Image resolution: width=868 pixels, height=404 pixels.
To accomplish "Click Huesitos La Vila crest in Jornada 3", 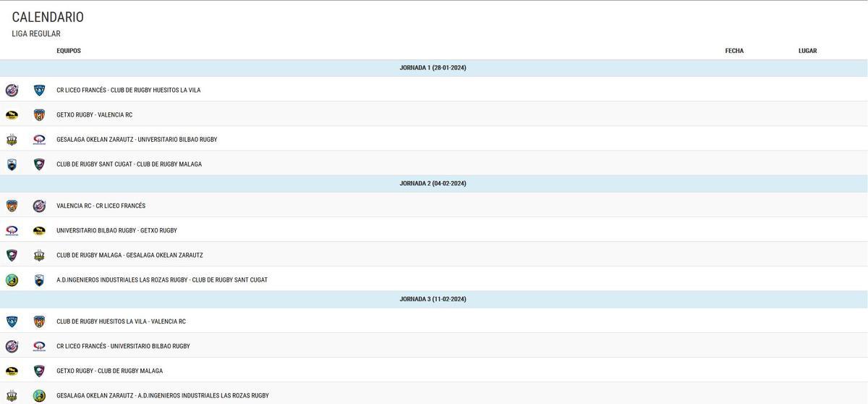I will click(12, 322).
